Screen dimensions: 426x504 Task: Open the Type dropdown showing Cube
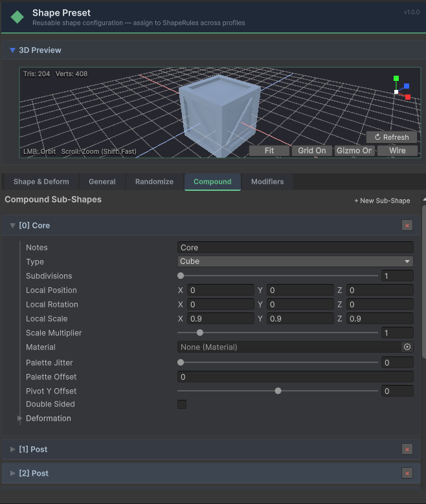[295, 261]
